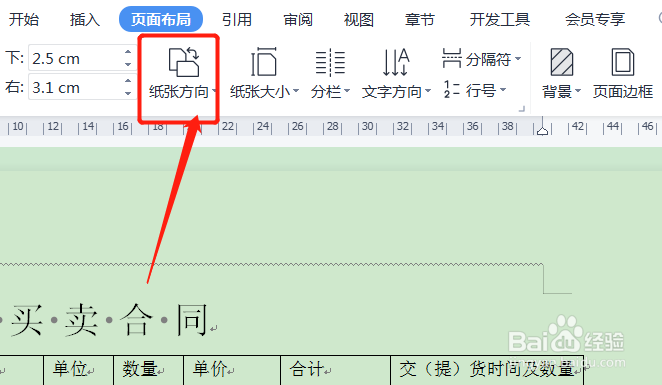The height and width of the screenshot is (385, 662).
Task: Open the page setup dialog launcher
Action: (x=522, y=109)
